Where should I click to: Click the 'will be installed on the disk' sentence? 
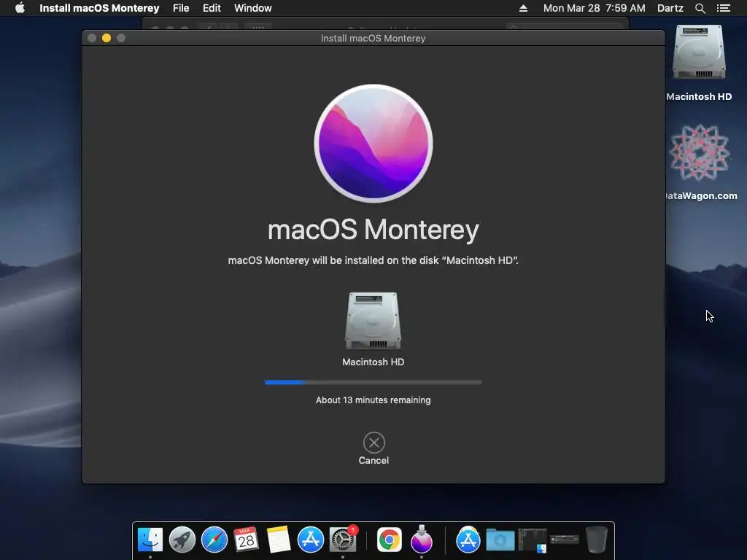coord(373,260)
